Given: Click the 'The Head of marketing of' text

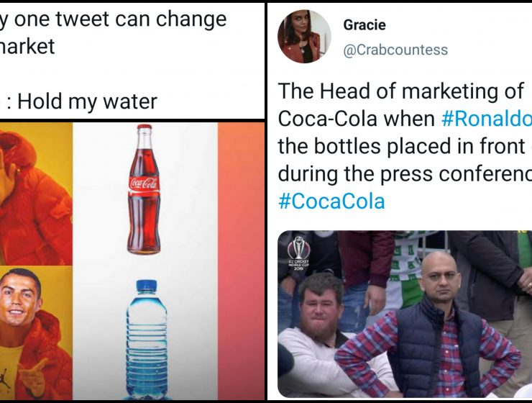Looking at the screenshot, I should [x=401, y=91].
